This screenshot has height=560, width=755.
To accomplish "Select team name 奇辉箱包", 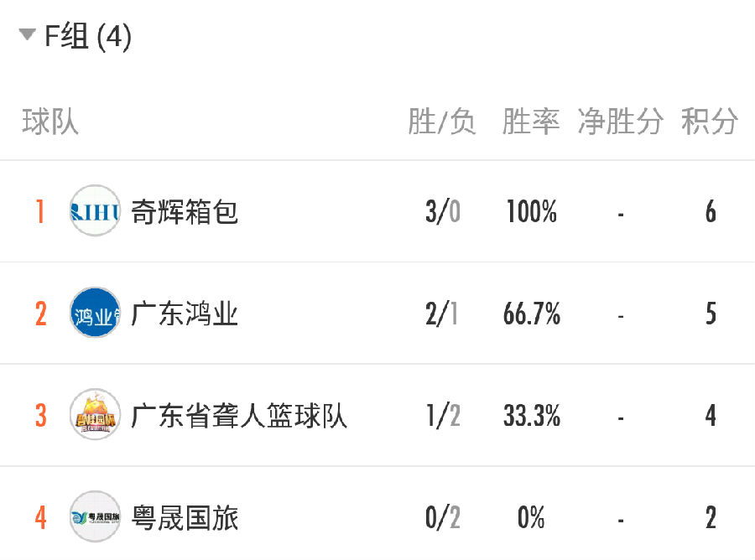I will [x=185, y=212].
